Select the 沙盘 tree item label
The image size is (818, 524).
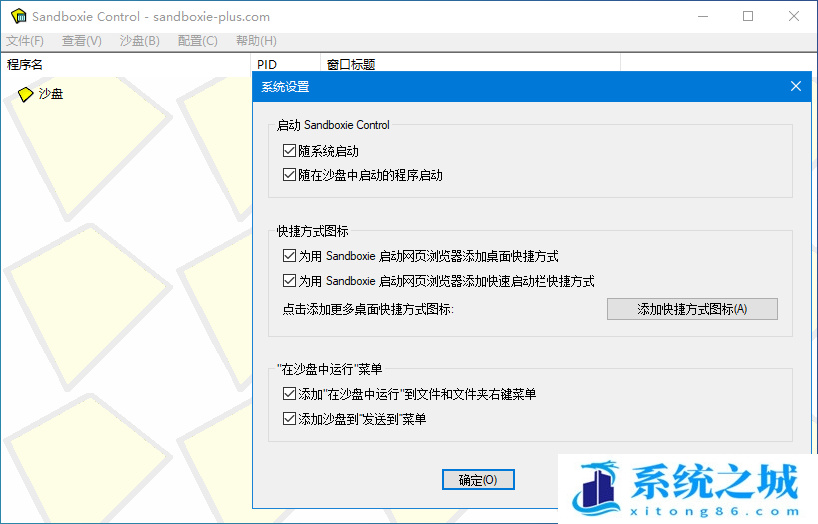pyautogui.click(x=51, y=94)
